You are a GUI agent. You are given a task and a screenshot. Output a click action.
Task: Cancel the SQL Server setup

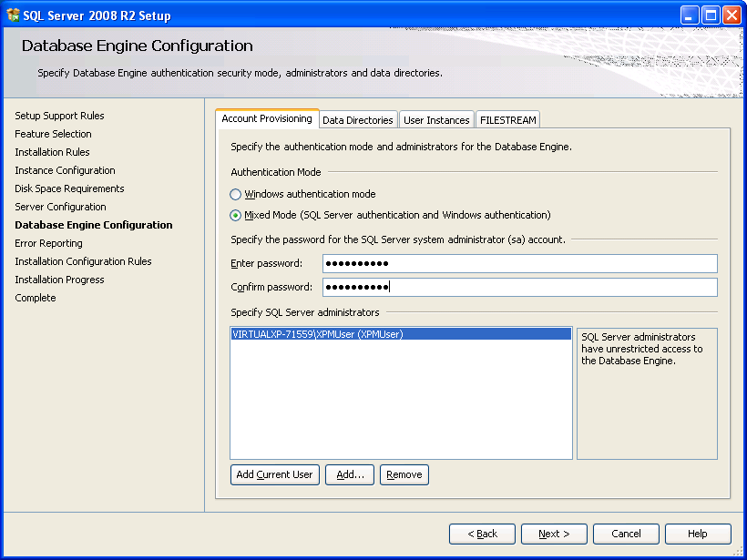(x=626, y=535)
